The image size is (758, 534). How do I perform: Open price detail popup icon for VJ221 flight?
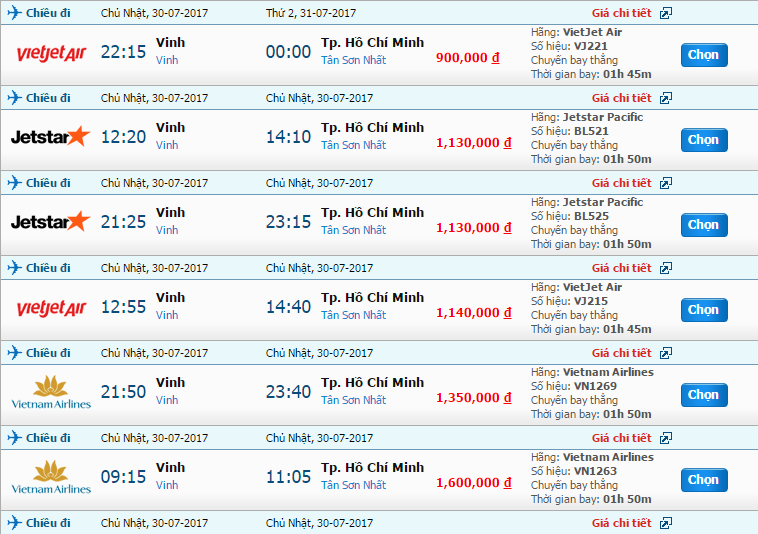point(666,13)
